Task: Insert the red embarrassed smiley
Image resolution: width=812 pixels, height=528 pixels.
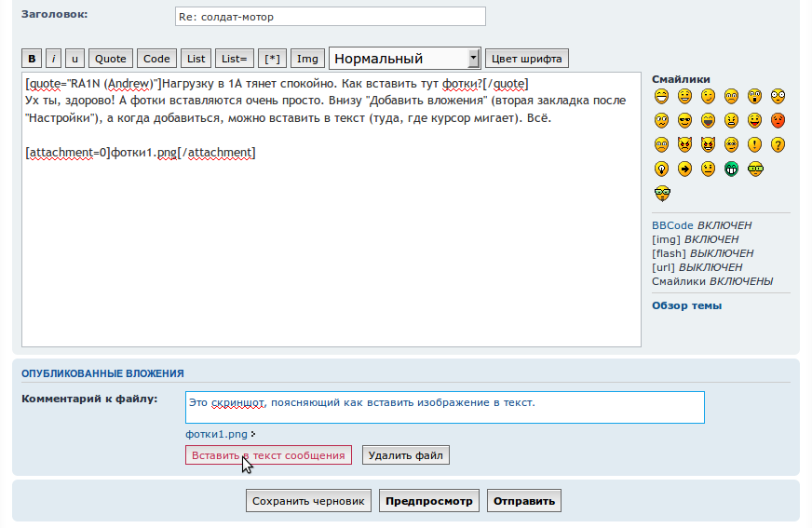Action: [778, 120]
